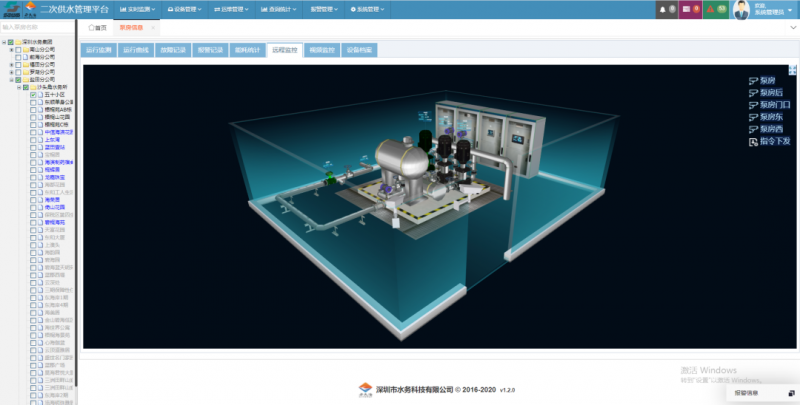This screenshot has height=405, width=800.
Task: Switch to the 视频监控 tab
Action: point(322,49)
